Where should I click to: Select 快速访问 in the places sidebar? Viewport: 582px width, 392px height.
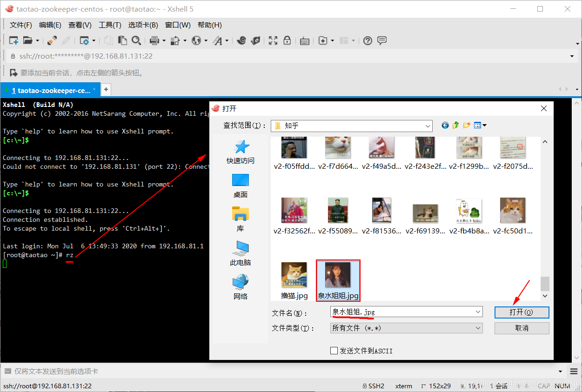coord(241,152)
